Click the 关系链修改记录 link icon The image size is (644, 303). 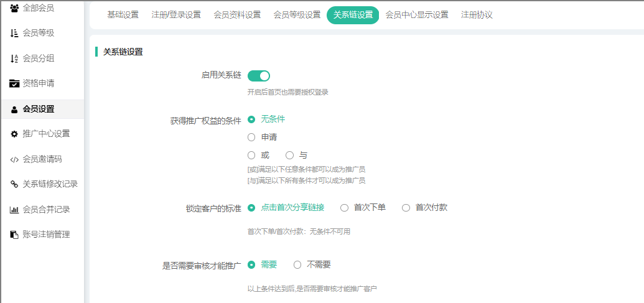pos(14,184)
